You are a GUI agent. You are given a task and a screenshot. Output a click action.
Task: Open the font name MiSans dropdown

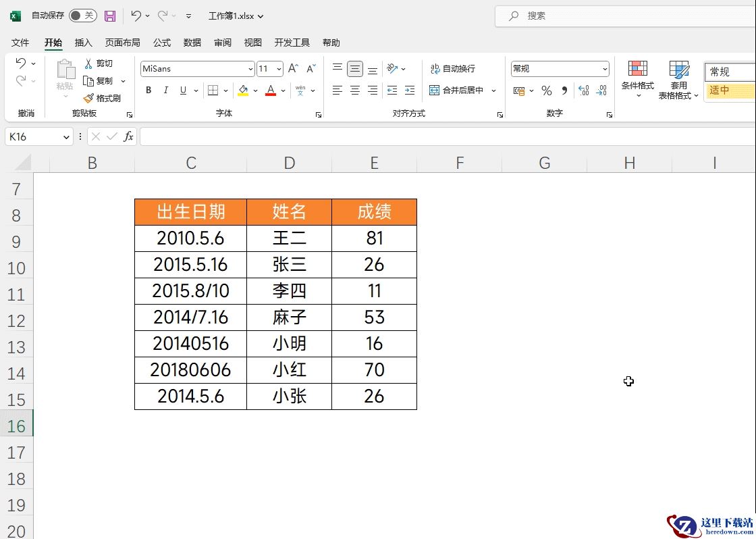pyautogui.click(x=250, y=69)
